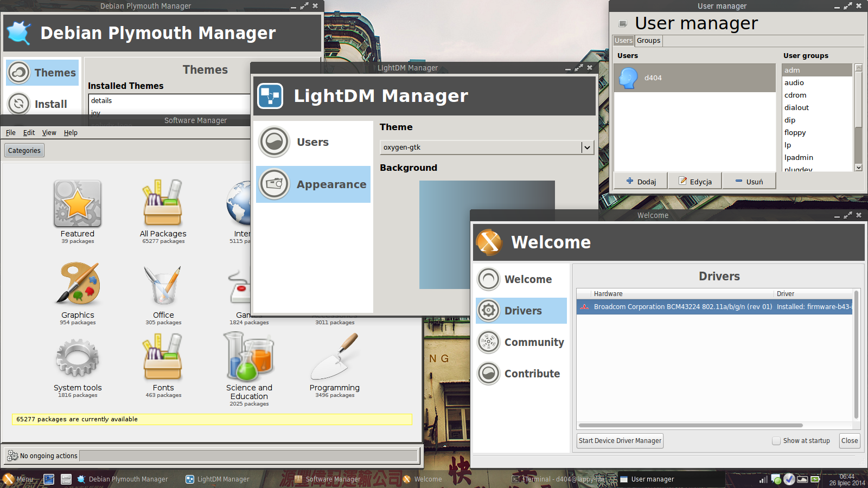The width and height of the screenshot is (868, 488).
Task: Switch to the Groups tab in User manager
Action: [x=648, y=41]
